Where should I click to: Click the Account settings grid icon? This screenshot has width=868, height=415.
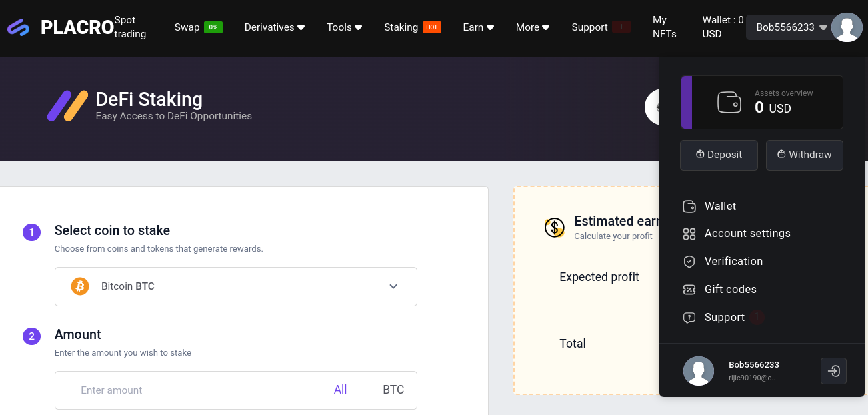[x=689, y=234]
